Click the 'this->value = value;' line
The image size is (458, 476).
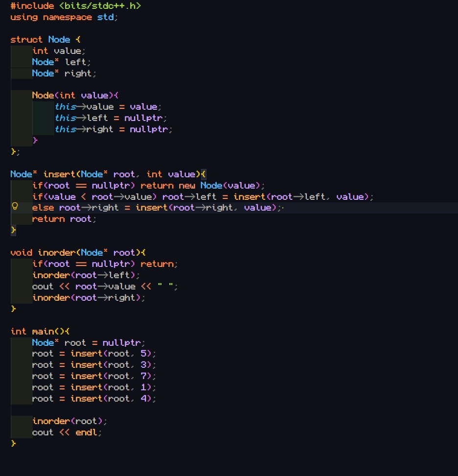pyautogui.click(x=108, y=107)
